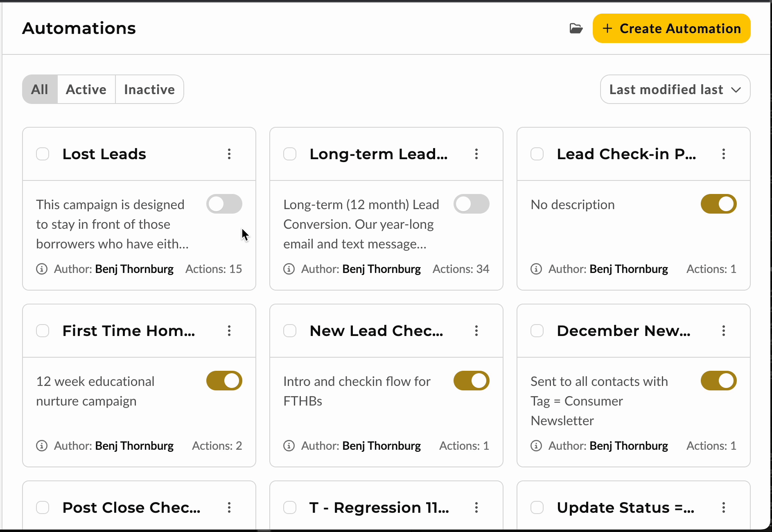The image size is (772, 532).
Task: Open the three-dot menu for Lost Leads
Action: click(229, 154)
